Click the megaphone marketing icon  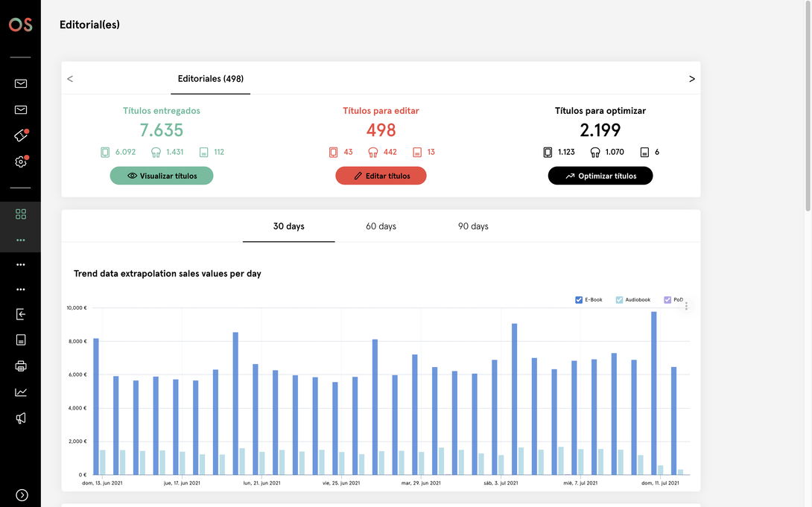tap(21, 418)
